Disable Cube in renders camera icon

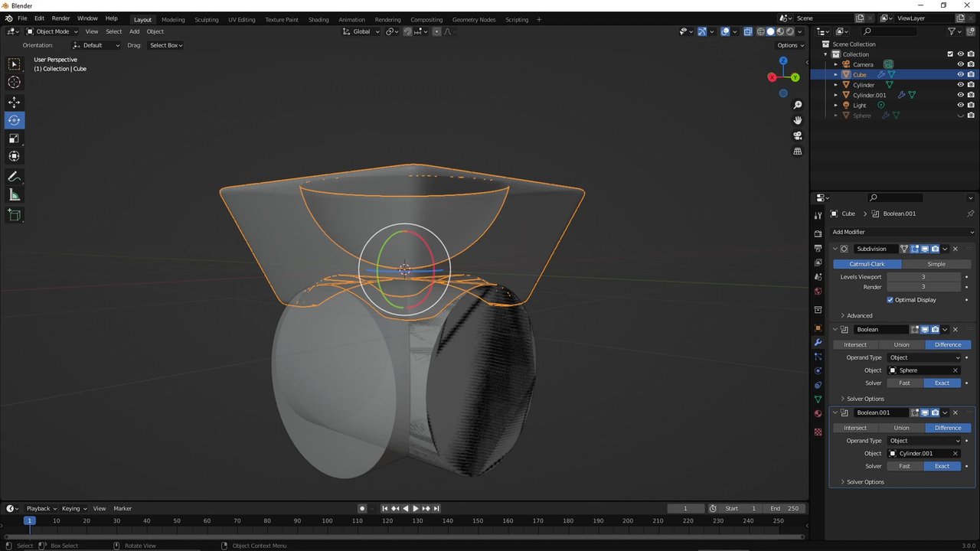pos(971,75)
